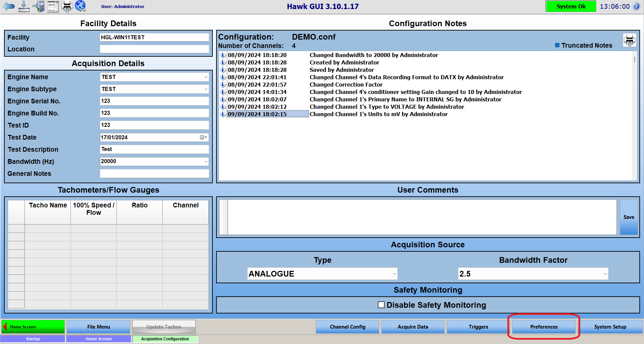Uncheck the Truncated Notes checkbox
The height and width of the screenshot is (344, 644).
click(x=557, y=45)
